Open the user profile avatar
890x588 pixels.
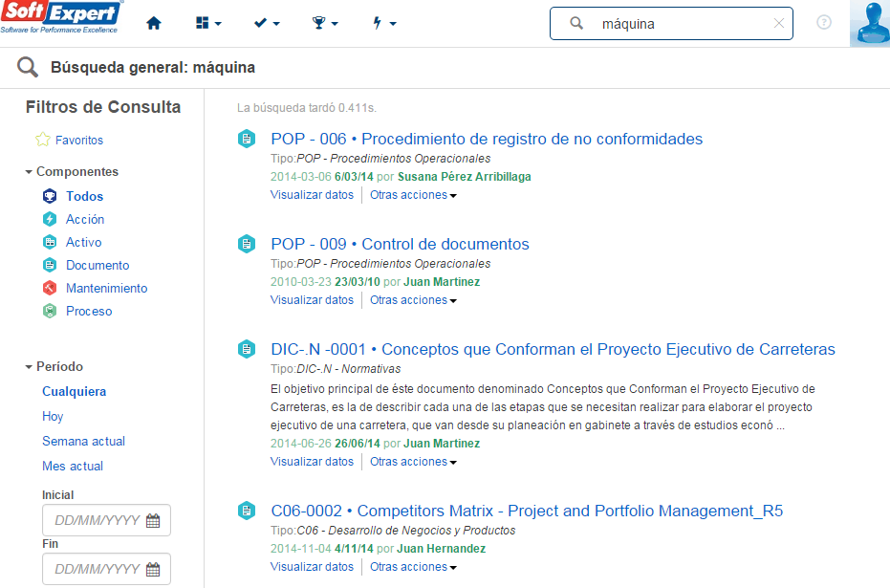(870, 23)
